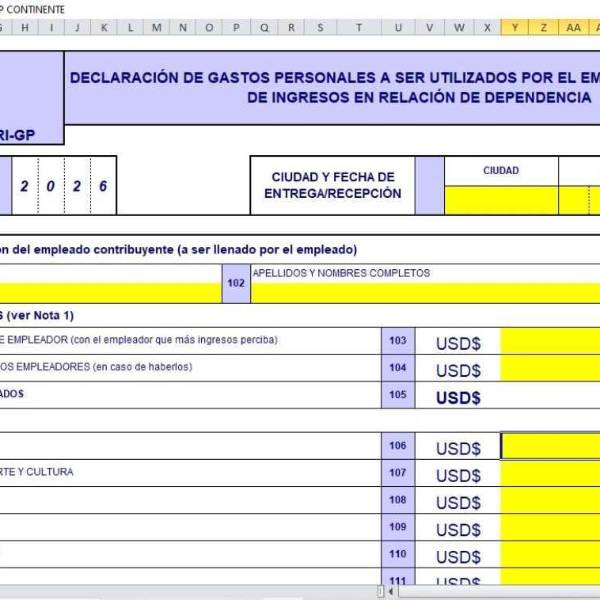Click the horizontal scrollbar left arrow
Viewport: 600px width, 600px height.
392,592
